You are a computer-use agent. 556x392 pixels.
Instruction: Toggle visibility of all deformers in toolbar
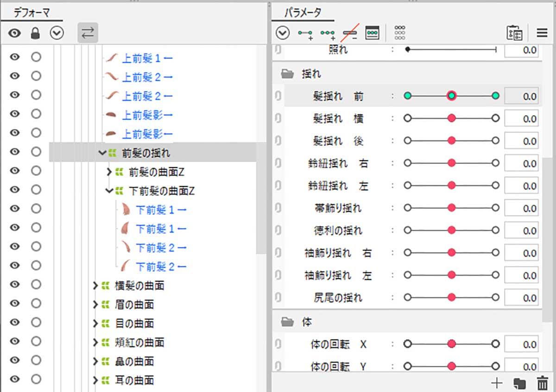coord(15,33)
